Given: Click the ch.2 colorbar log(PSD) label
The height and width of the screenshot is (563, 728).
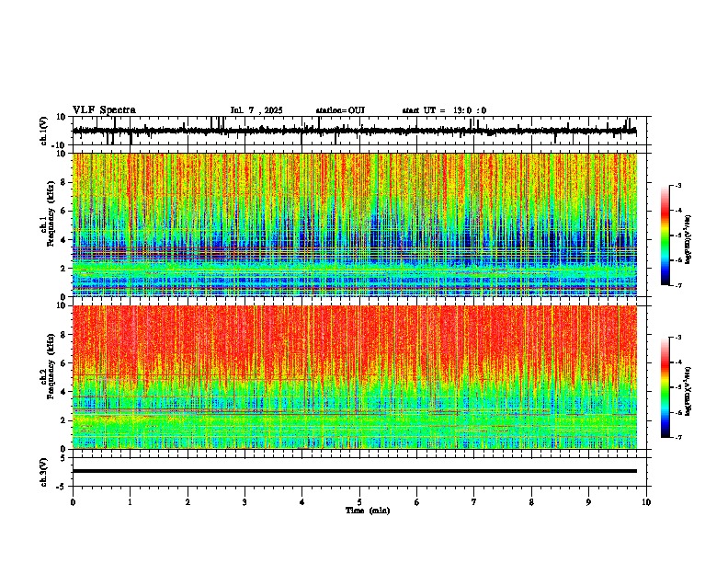Looking at the screenshot, I should click(688, 391).
